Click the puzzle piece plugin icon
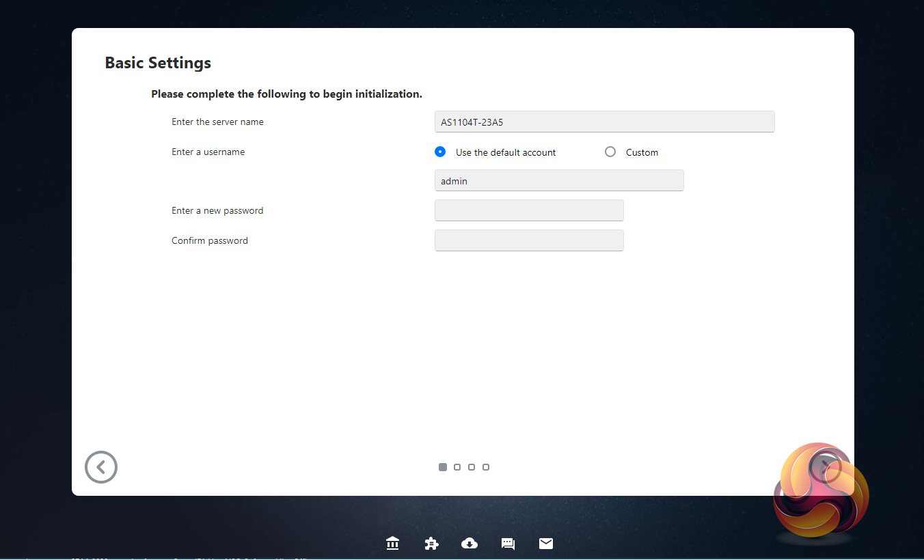The height and width of the screenshot is (560, 924). pyautogui.click(x=431, y=544)
